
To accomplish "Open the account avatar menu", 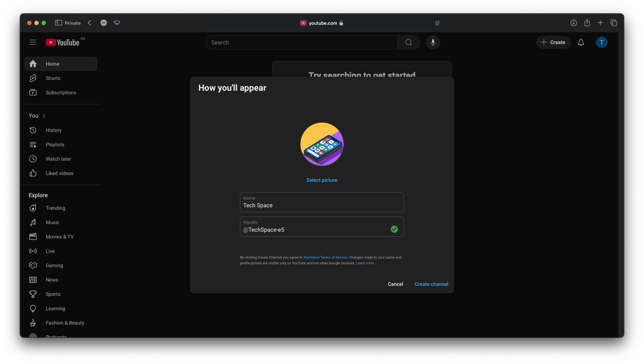I will (x=601, y=42).
